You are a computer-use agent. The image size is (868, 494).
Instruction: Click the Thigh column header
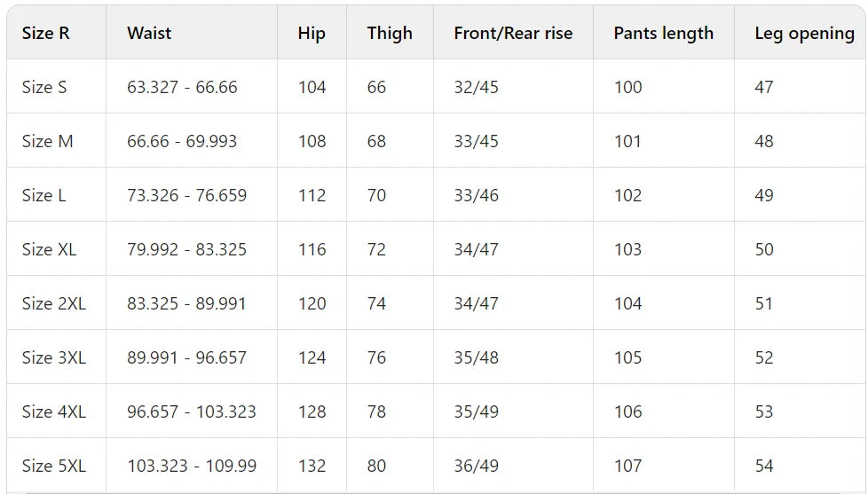(x=390, y=34)
